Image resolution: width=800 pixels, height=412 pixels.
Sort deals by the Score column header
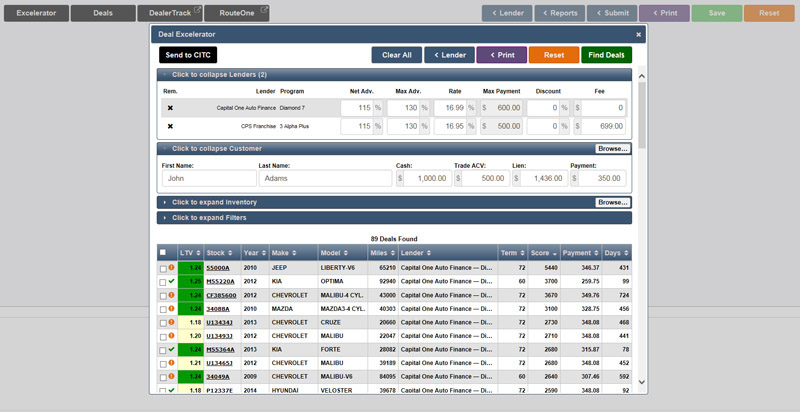(x=539, y=253)
